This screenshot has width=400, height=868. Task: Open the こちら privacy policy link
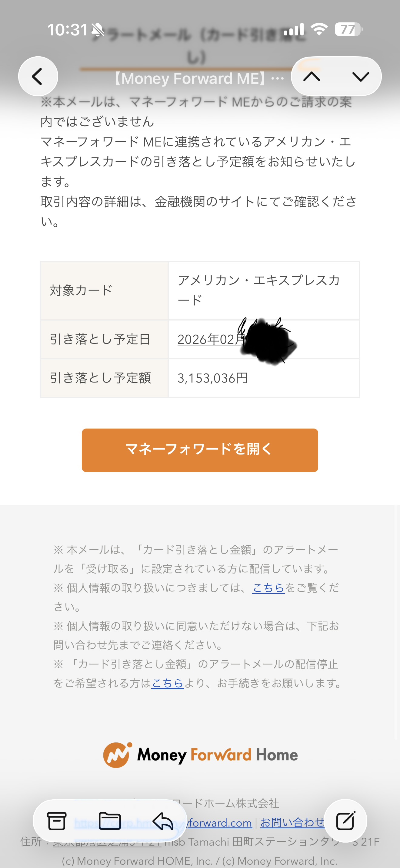(x=268, y=588)
